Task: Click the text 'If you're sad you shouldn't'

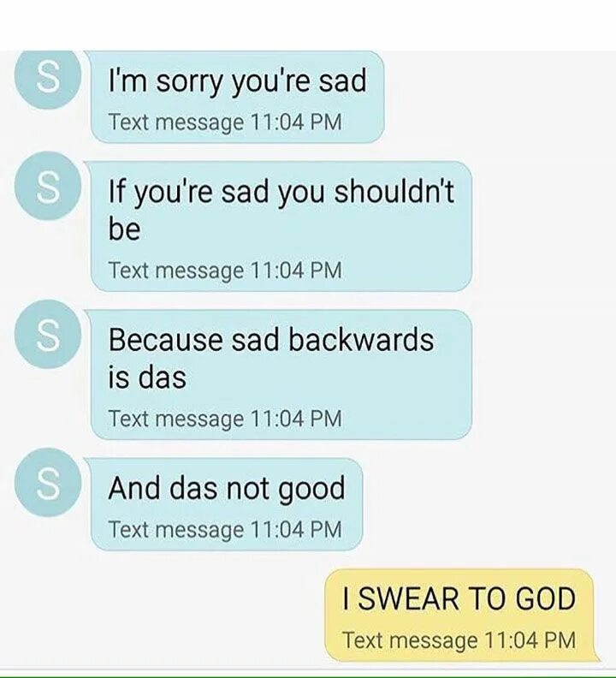Action: [281, 192]
